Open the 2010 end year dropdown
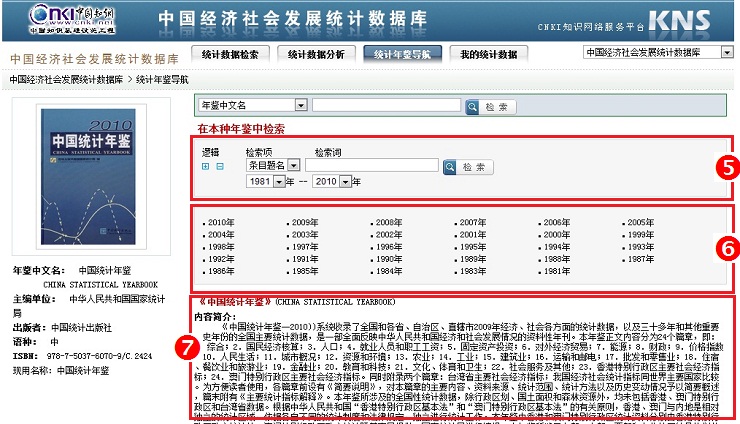Viewport: 740px width, 424px height. [x=345, y=182]
